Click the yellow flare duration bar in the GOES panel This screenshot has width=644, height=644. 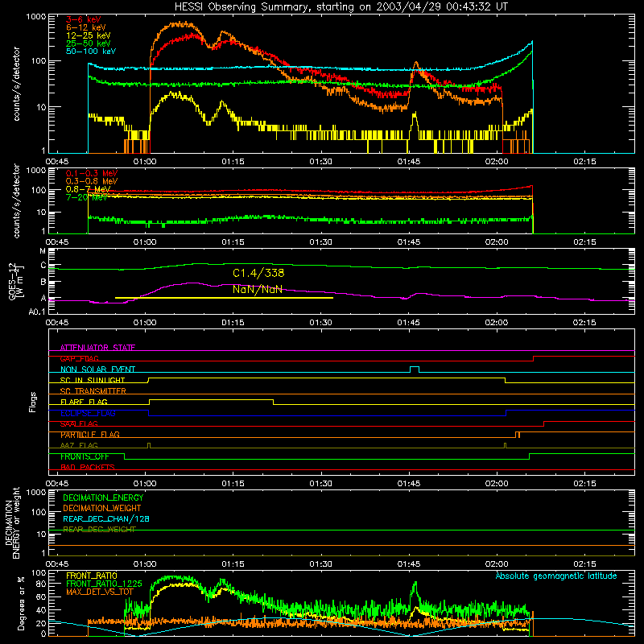pos(224,298)
